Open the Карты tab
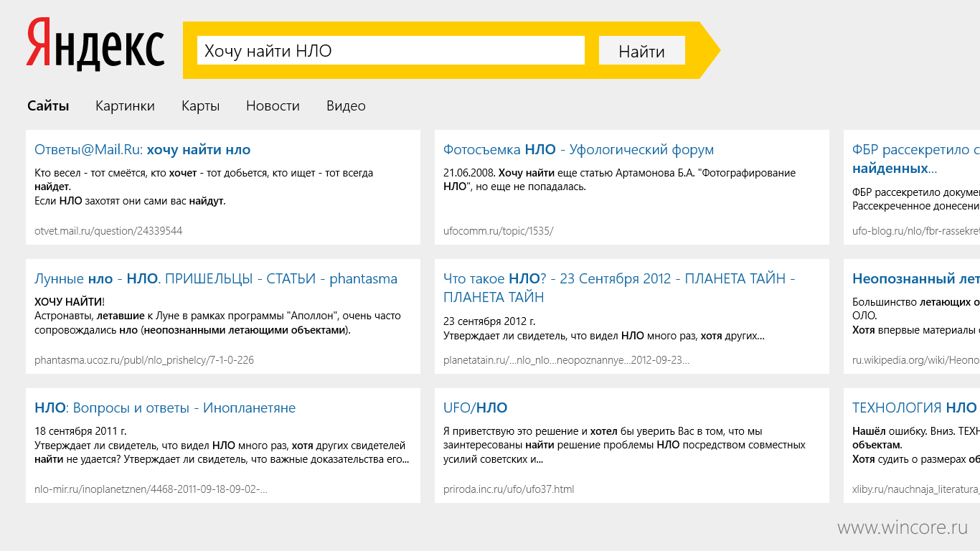This screenshot has height=551, width=980. [200, 105]
